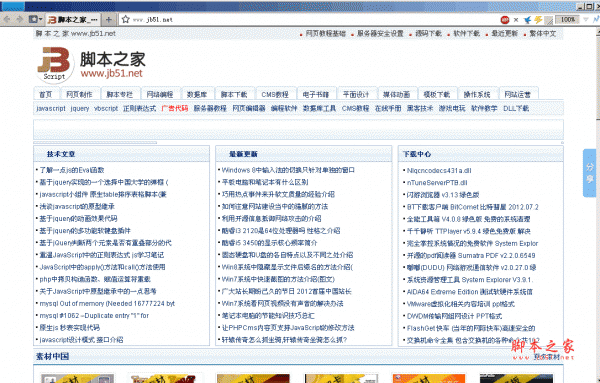This screenshot has height=383, width=600.
Task: Select the 网络编程 navigation tab
Action: click(160, 94)
